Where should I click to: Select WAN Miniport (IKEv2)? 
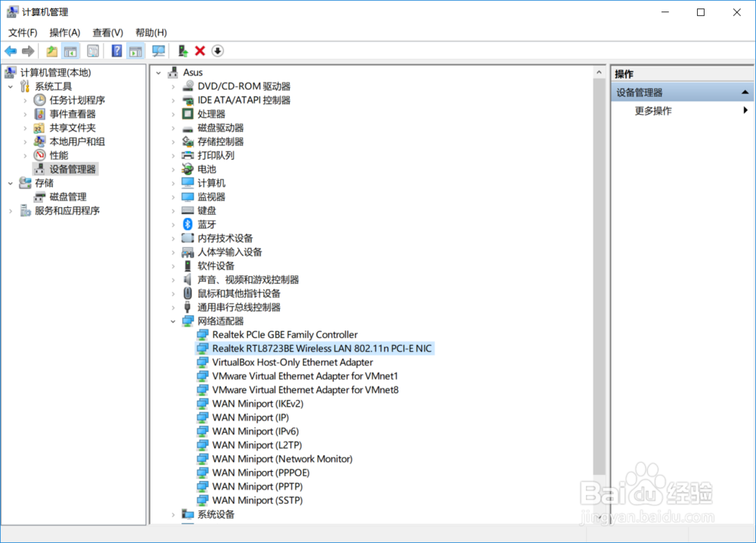pos(258,404)
